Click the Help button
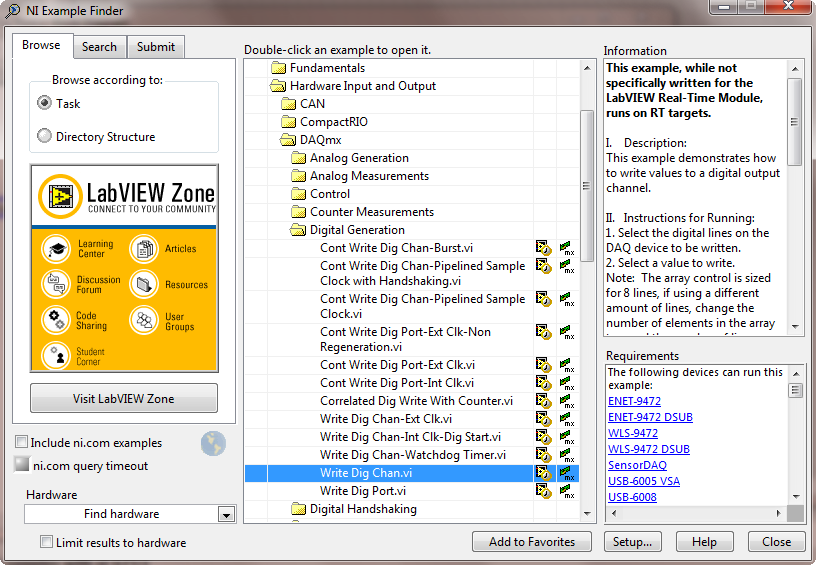Image resolution: width=816 pixels, height=565 pixels. (x=705, y=542)
